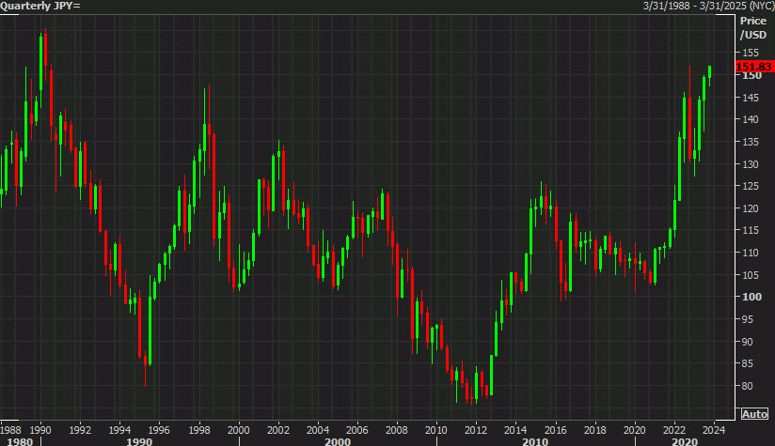Select the 125 price level on the axis
This screenshot has width=775, height=446.
click(x=750, y=186)
